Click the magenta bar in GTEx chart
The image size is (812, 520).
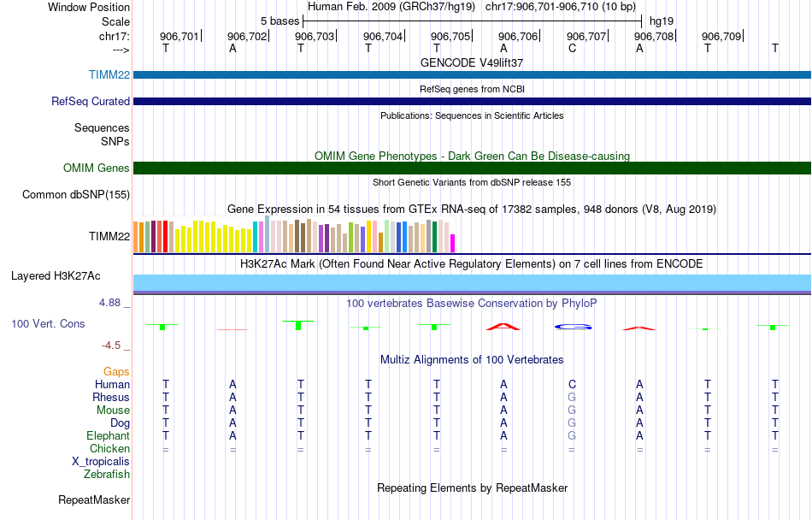click(x=452, y=244)
